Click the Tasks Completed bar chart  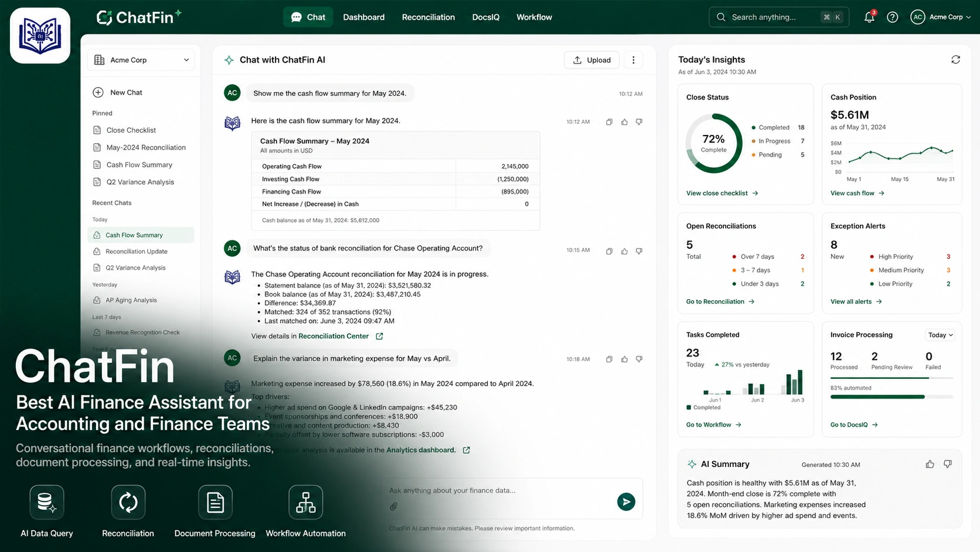pyautogui.click(x=745, y=385)
